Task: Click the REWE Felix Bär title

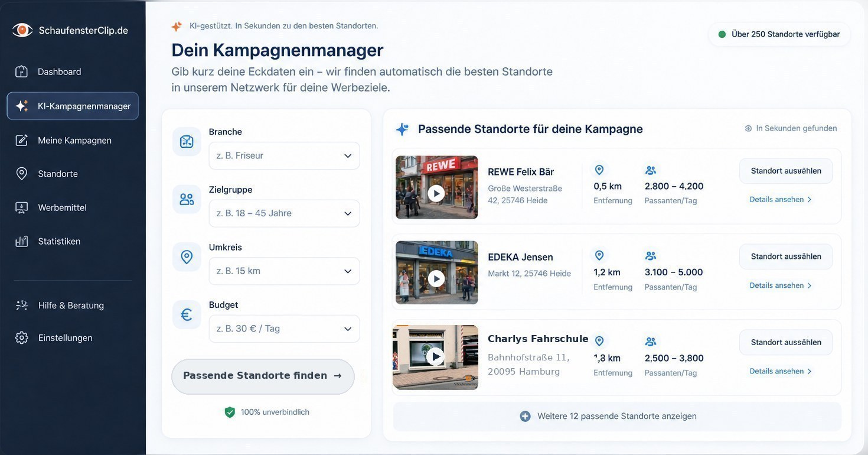Action: click(521, 172)
